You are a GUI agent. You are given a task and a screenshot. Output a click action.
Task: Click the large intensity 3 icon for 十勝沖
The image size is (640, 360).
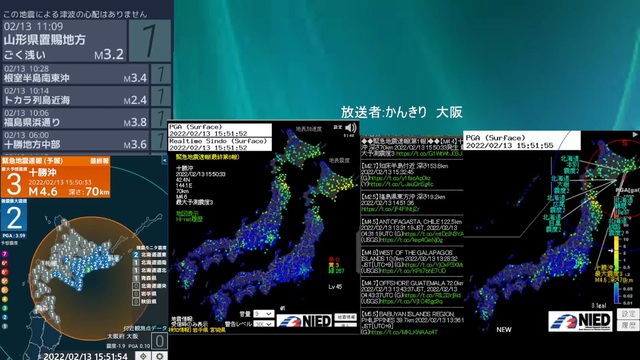[14, 184]
